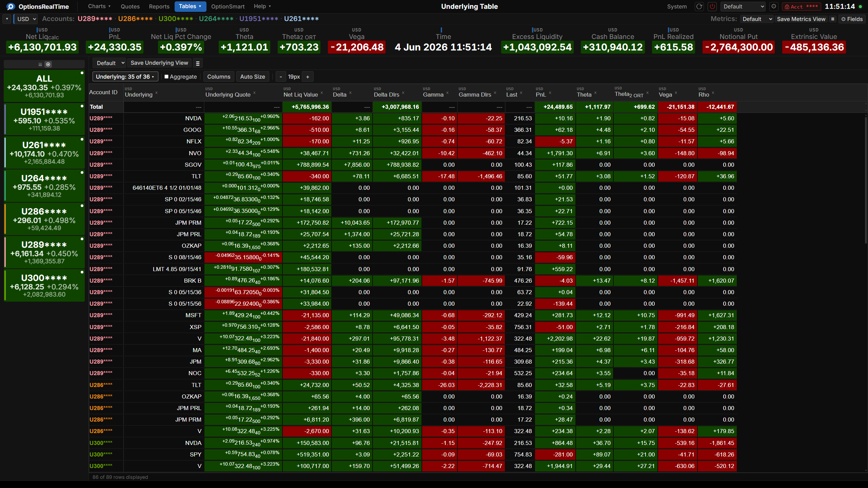Remove the Delta Dlrs column with its x
868x488 pixels.
coord(403,93)
